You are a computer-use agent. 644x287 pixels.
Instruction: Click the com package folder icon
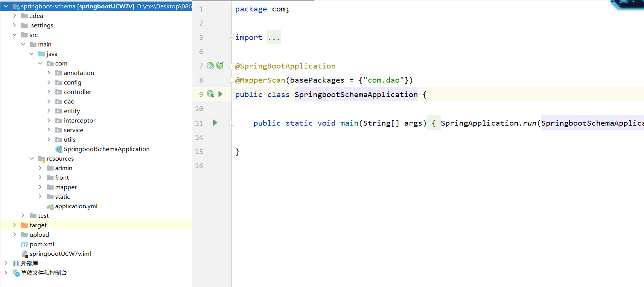pyautogui.click(x=50, y=64)
